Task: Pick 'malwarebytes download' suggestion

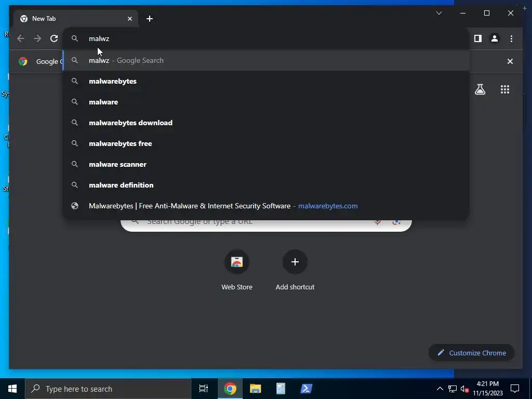Action: tap(267, 123)
